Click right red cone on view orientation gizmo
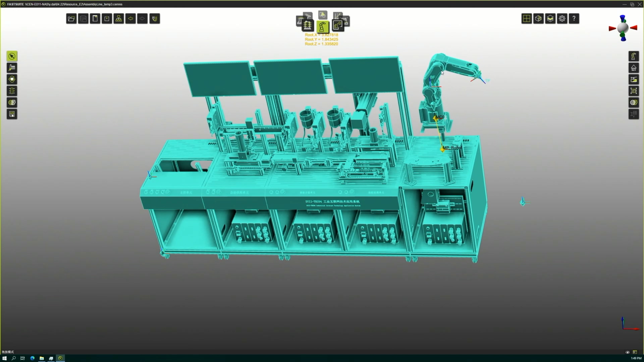The image size is (644, 362). tap(634, 28)
